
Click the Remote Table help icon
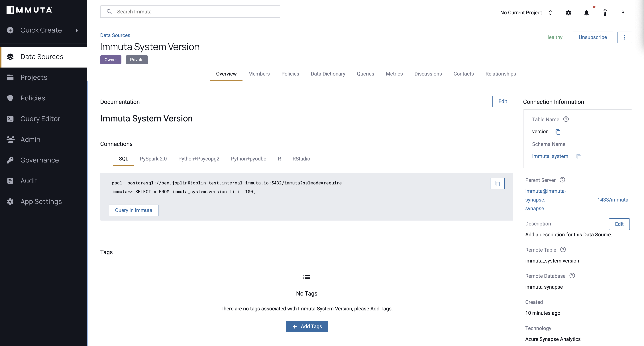tap(563, 250)
